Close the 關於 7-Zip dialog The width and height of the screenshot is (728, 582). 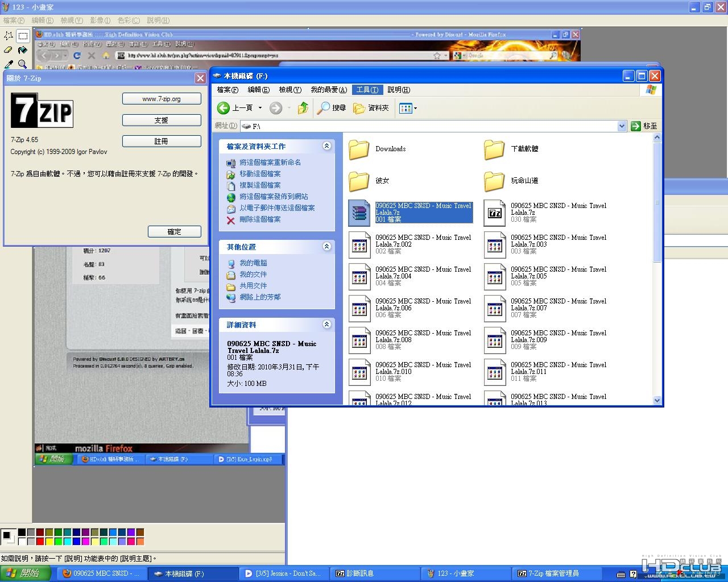(200, 78)
